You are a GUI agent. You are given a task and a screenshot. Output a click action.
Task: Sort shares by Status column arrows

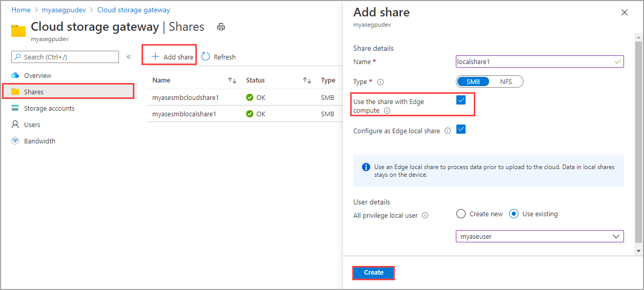click(307, 80)
